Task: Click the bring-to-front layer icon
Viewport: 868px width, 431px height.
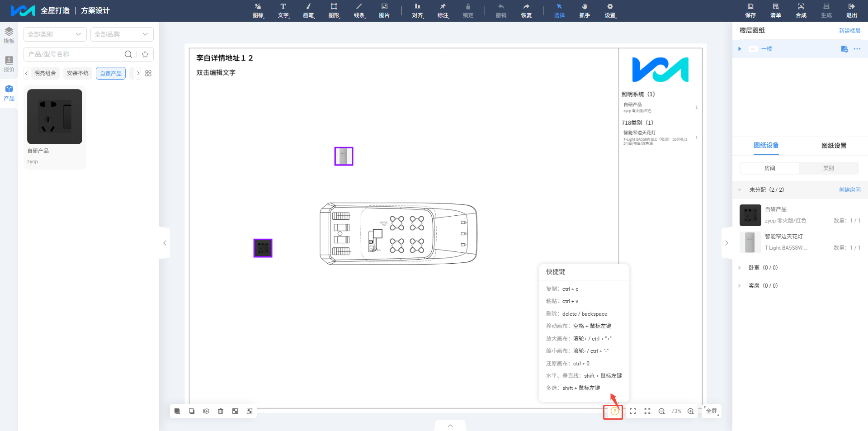Action: [177, 411]
